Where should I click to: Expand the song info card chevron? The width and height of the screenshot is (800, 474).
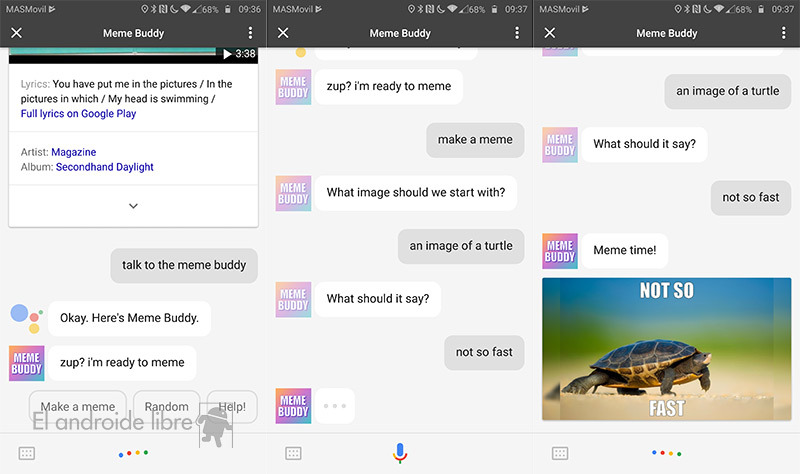[133, 206]
